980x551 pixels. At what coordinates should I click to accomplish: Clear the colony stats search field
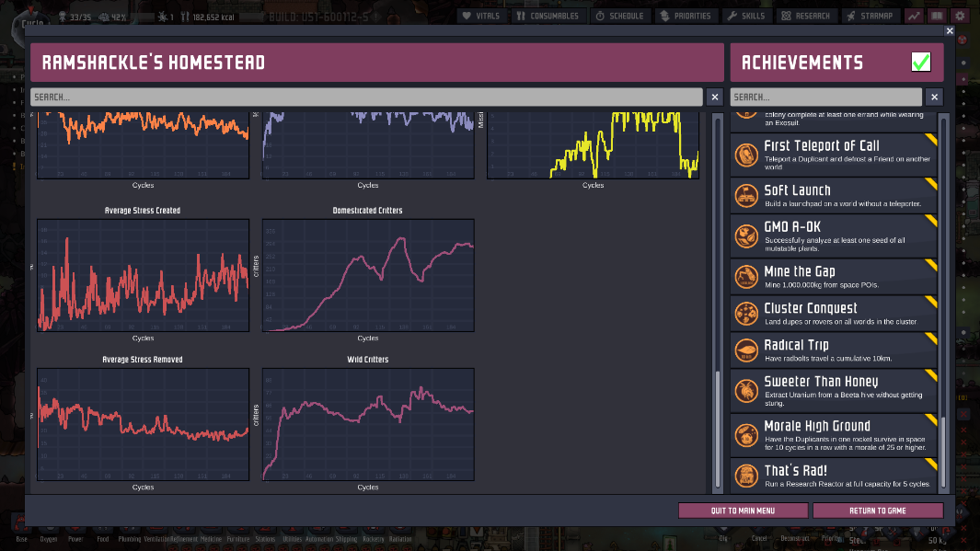714,97
